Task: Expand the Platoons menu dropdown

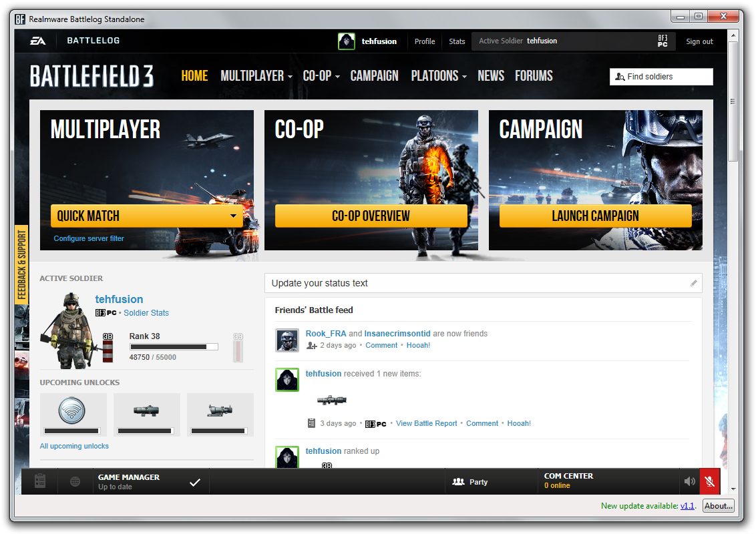Action: coord(438,76)
